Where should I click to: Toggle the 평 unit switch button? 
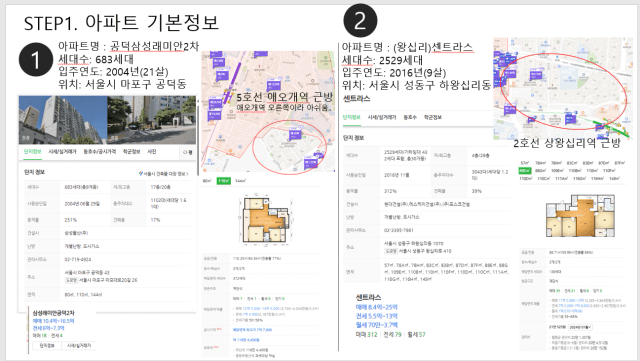188,152
